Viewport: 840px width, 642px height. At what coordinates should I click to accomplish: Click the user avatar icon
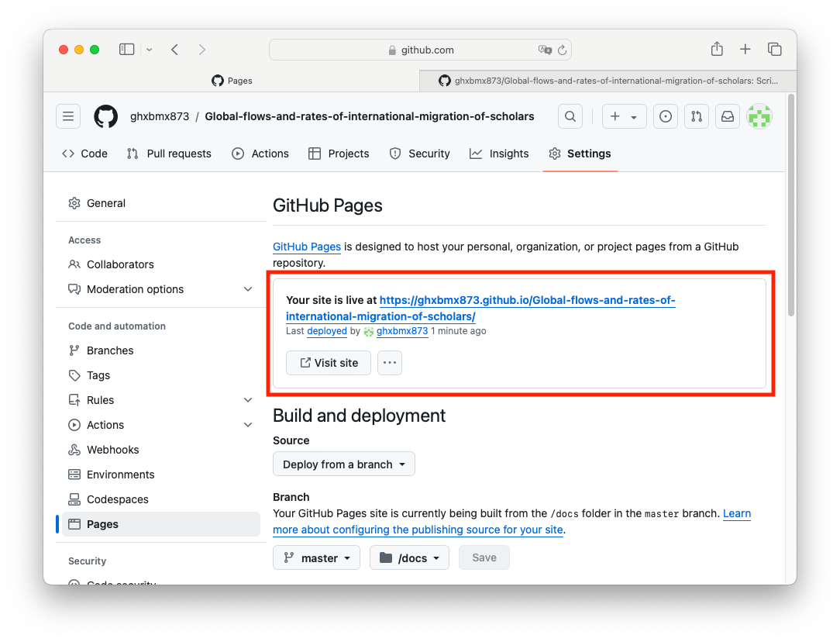pos(759,116)
